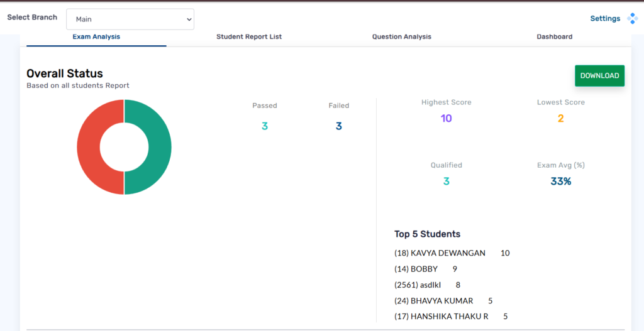Screen dimensions: 644x331
Task: Click the Select Branch label
Action: [x=32, y=18]
